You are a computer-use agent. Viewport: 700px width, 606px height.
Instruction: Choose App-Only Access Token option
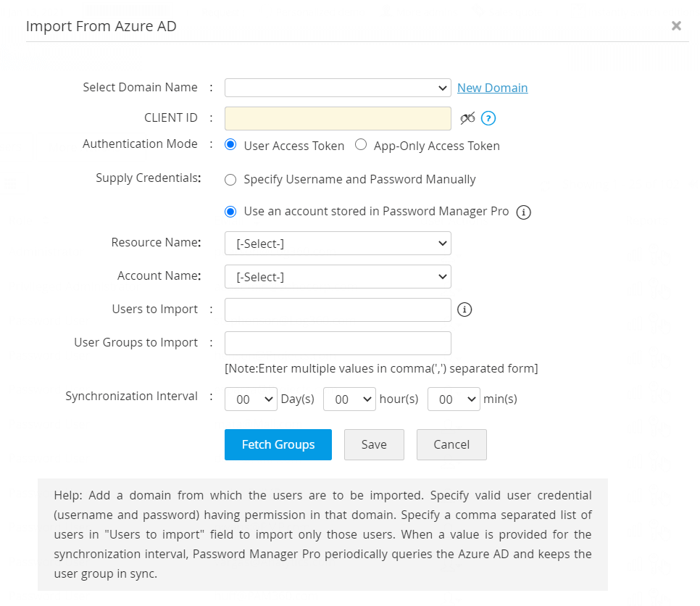point(361,145)
